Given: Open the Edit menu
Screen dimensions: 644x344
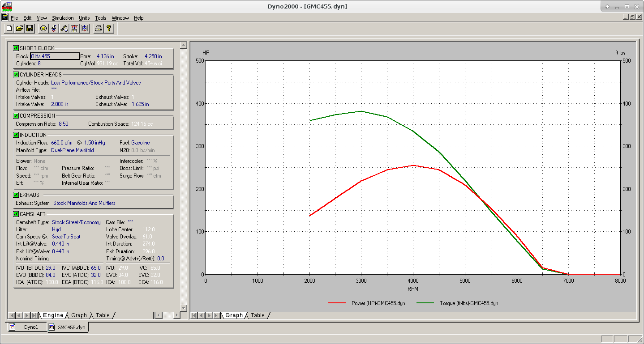Looking at the screenshot, I should (x=27, y=18).
